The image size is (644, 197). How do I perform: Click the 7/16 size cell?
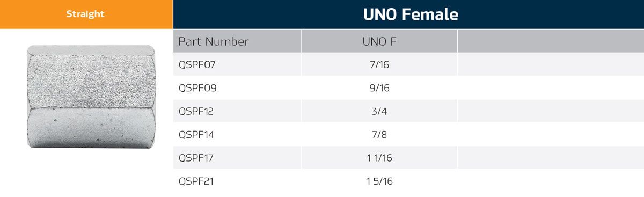[379, 64]
